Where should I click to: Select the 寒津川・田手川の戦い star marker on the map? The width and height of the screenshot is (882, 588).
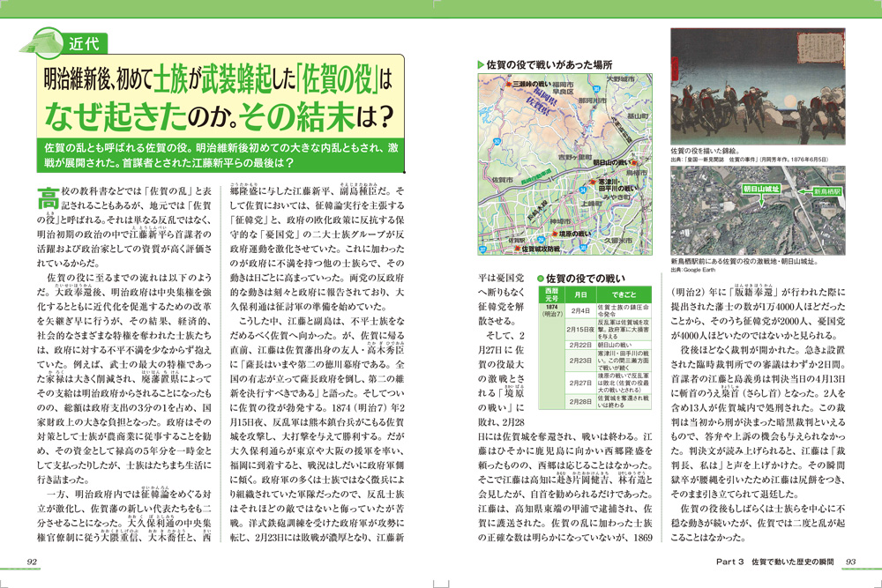[593, 182]
